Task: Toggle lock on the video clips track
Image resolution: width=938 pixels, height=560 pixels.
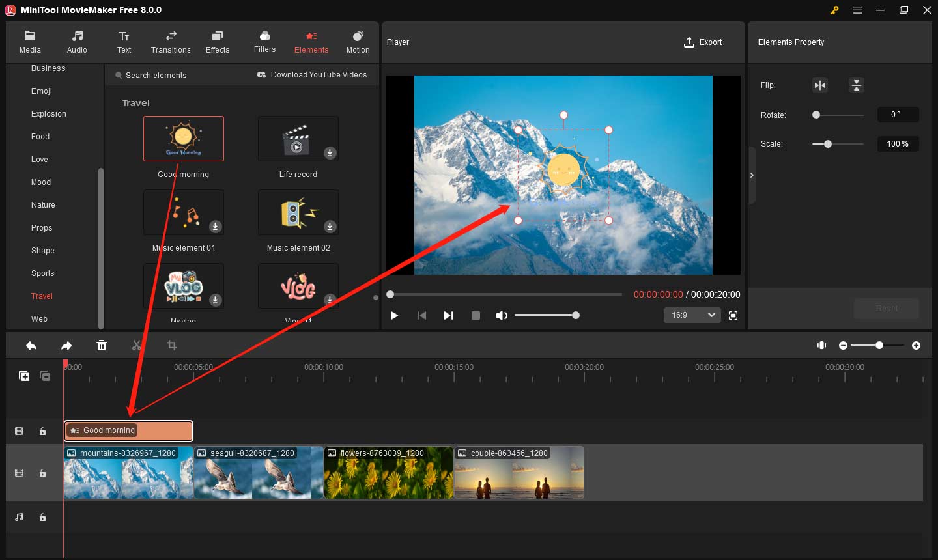Action: click(42, 473)
